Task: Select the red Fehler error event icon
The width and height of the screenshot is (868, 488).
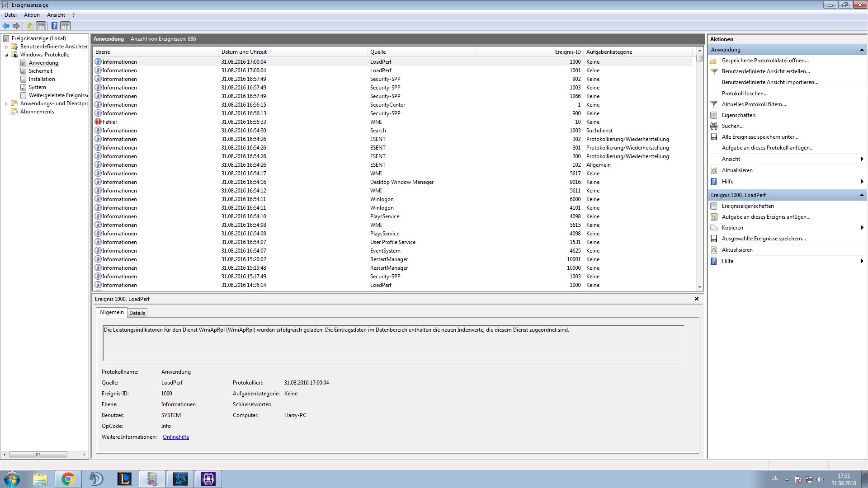Action: (98, 122)
